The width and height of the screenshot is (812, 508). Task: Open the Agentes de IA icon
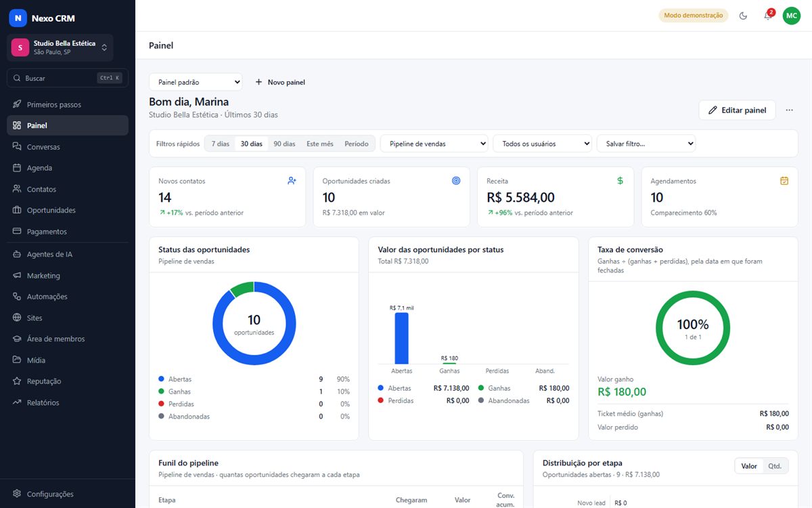17,254
